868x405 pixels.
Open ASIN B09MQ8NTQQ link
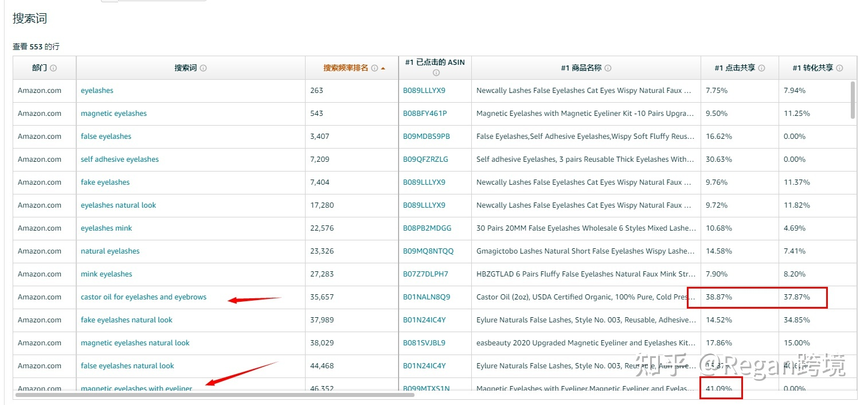point(428,251)
